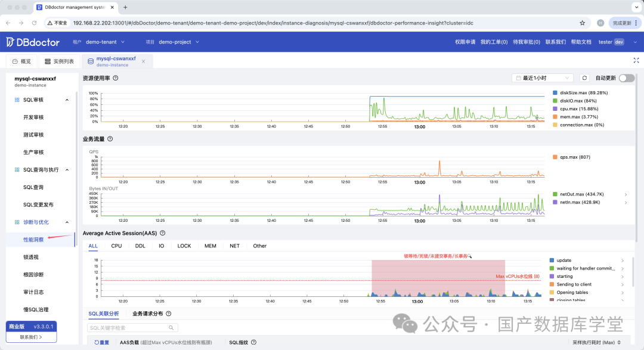Open the 最近1小时 time range dropdown
Viewport: 644px width, 350px height.
pos(543,78)
